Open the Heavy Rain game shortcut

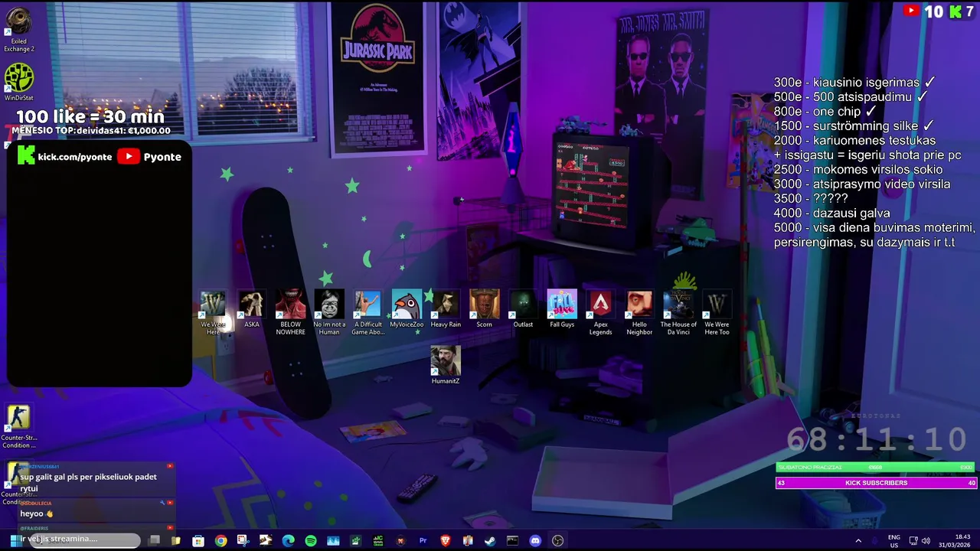[446, 309]
